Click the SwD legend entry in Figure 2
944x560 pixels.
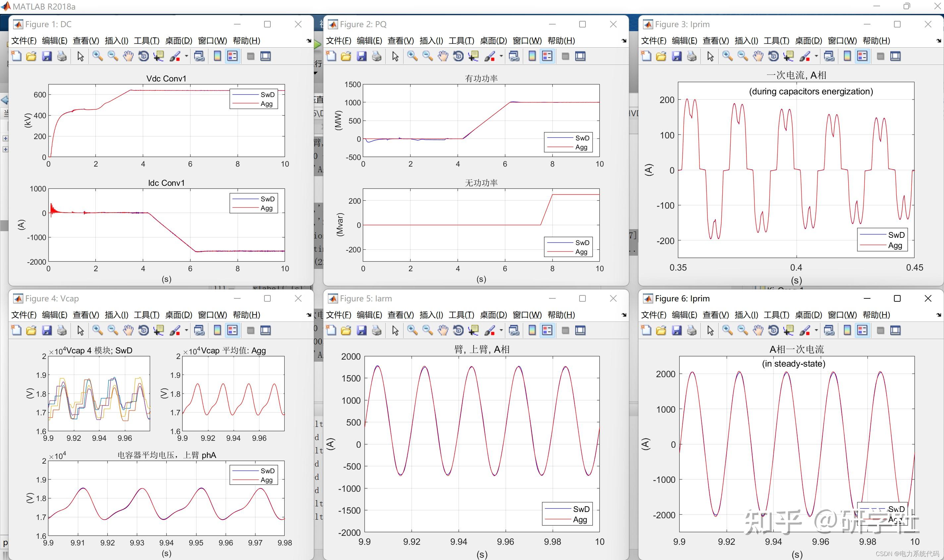(581, 138)
